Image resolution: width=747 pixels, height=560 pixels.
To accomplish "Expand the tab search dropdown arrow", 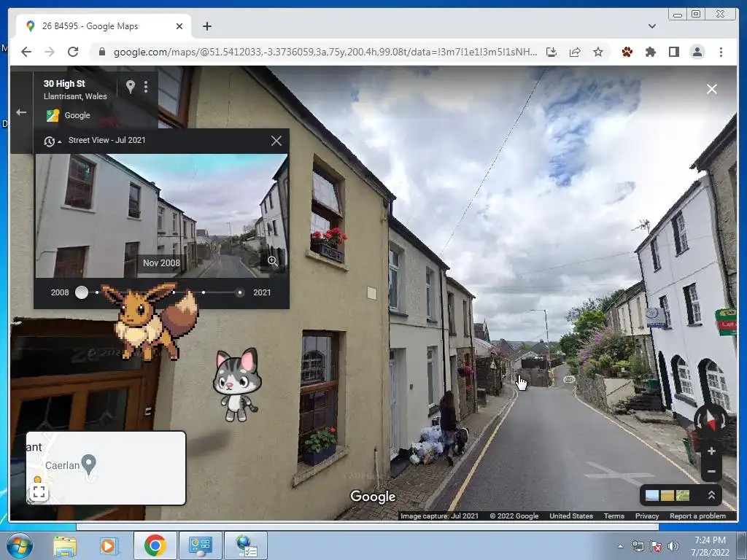I will click(651, 26).
